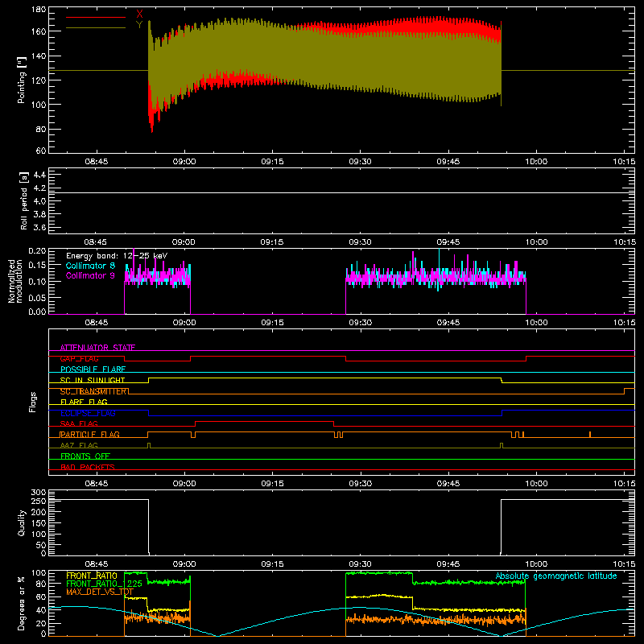Click the 0.05 tick on modulation axis
The height and width of the screenshot is (644, 644).
(37, 297)
